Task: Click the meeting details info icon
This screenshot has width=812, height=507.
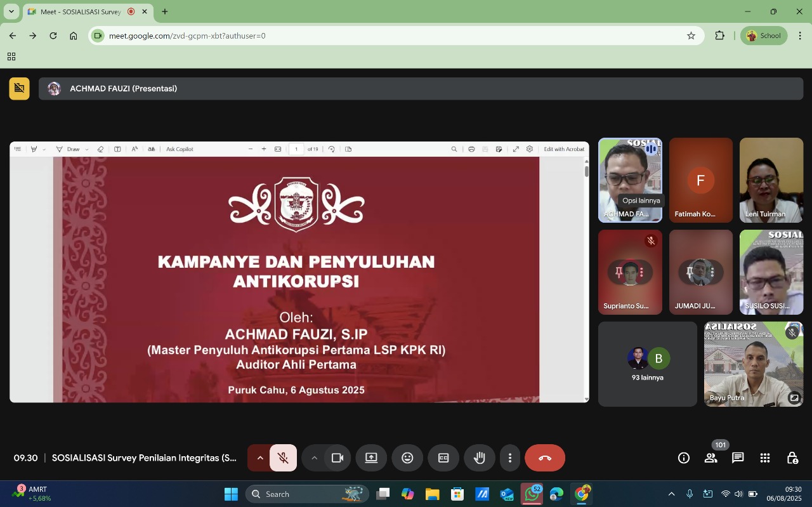Action: point(684,458)
